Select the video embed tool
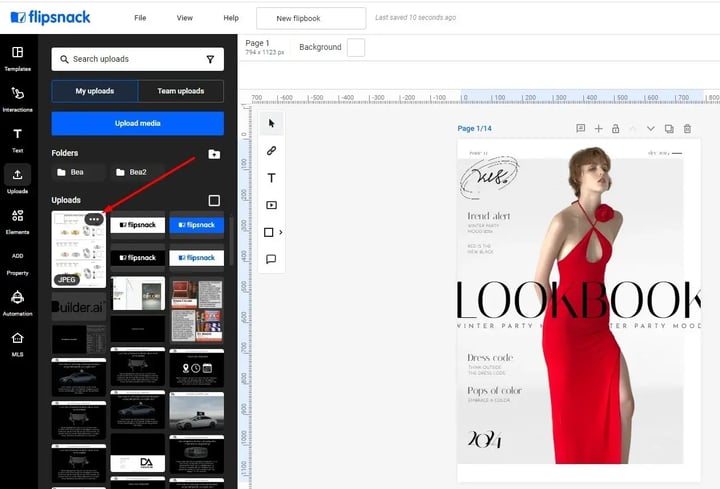The height and width of the screenshot is (489, 720). click(271, 205)
